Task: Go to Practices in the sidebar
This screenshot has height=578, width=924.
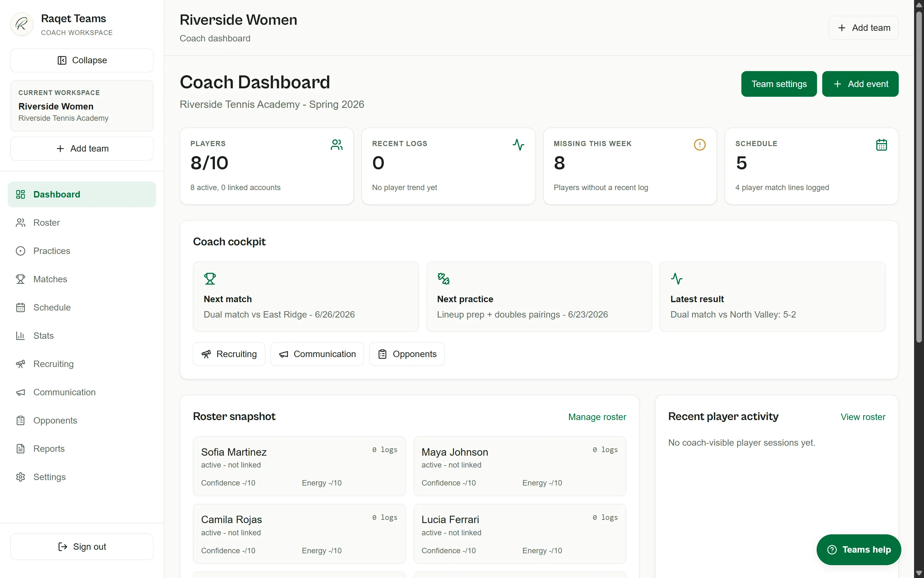Action: point(82,251)
